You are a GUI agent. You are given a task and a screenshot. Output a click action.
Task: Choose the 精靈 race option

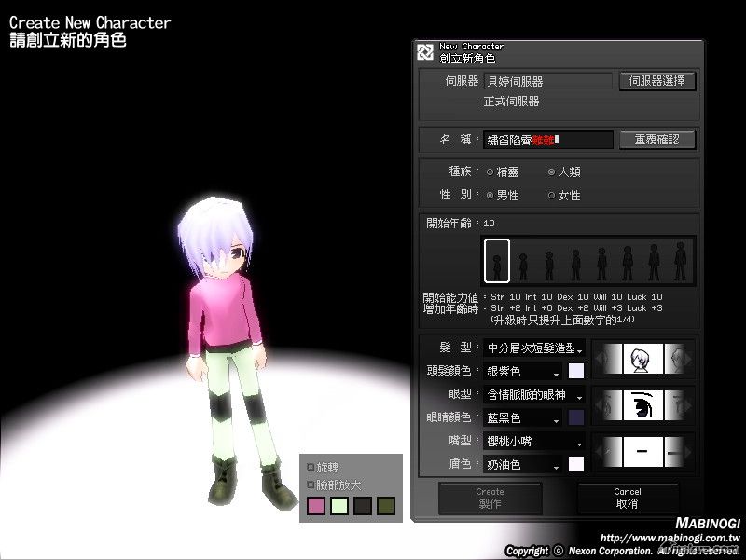tap(490, 172)
